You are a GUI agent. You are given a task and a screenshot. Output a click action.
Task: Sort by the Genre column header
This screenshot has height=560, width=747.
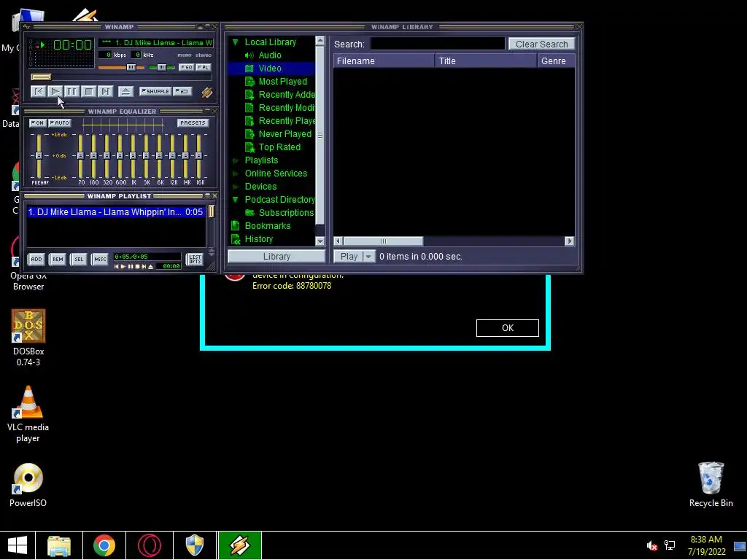[x=556, y=61]
